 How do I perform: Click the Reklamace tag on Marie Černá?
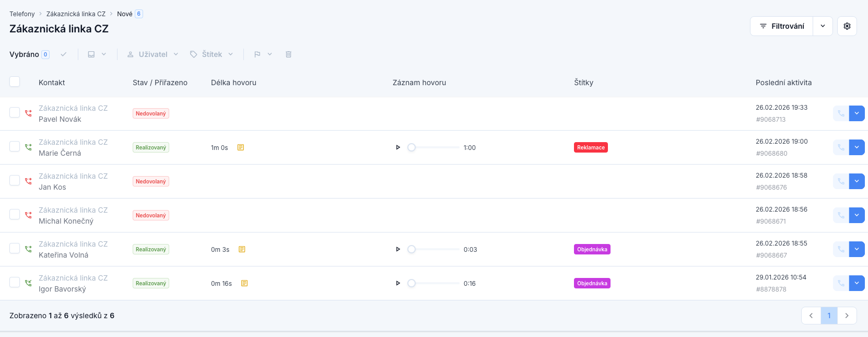pyautogui.click(x=591, y=147)
